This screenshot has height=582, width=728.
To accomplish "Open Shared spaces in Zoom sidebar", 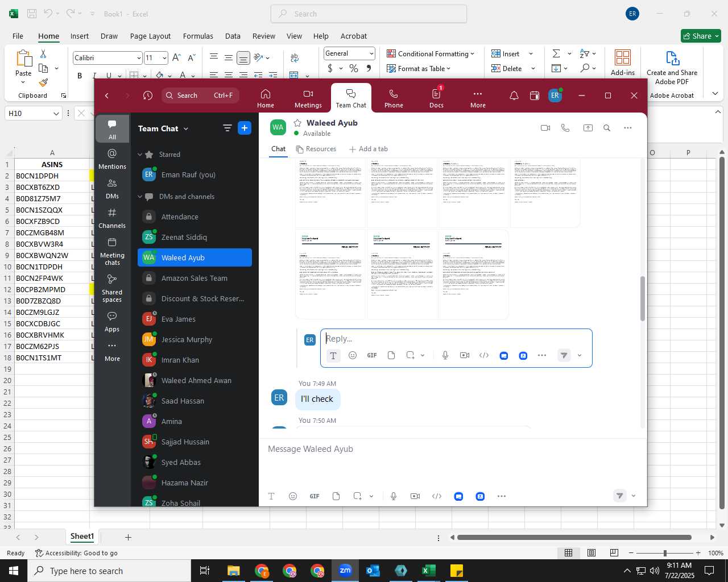I will 112,288.
